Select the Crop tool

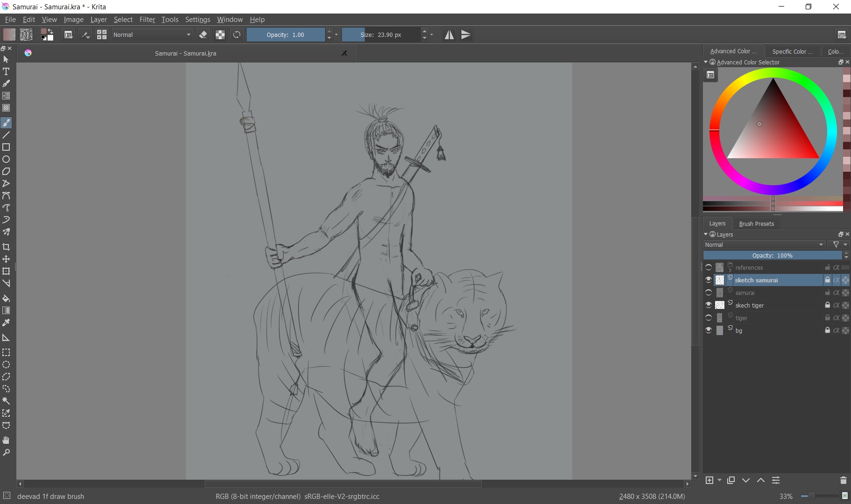6,247
